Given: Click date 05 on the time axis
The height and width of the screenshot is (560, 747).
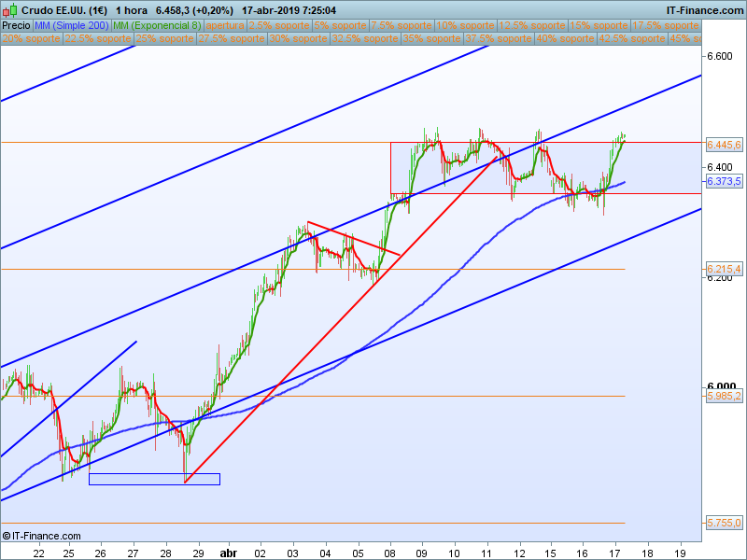Looking at the screenshot, I should (x=358, y=553).
